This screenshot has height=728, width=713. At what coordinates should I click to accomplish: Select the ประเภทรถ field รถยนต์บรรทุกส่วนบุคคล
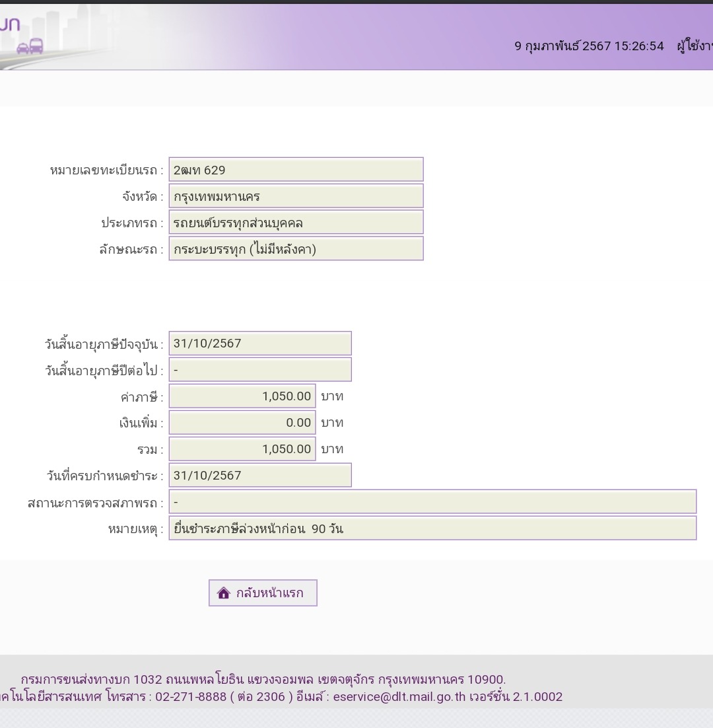[x=296, y=223]
